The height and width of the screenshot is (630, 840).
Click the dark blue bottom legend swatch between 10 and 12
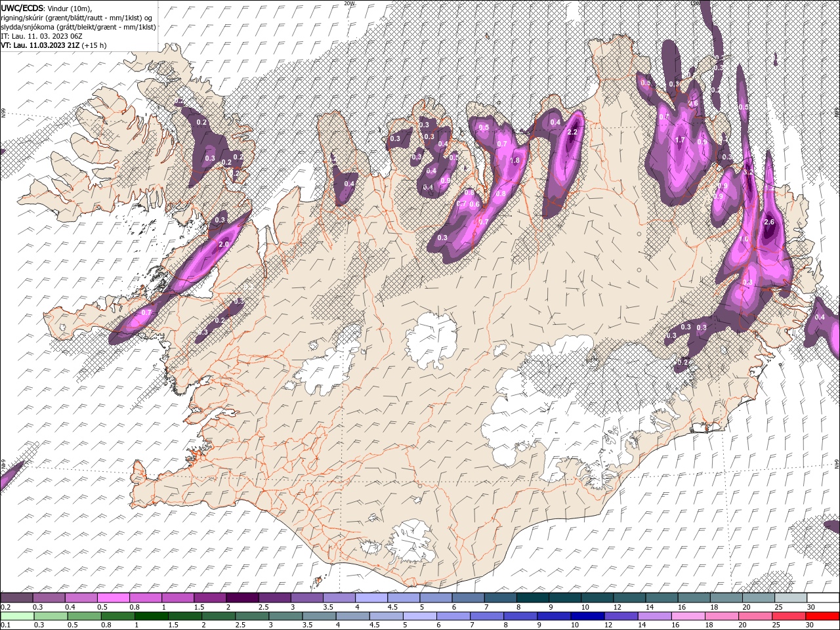point(587,616)
